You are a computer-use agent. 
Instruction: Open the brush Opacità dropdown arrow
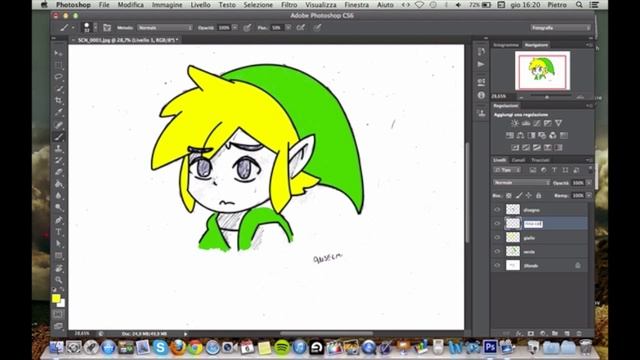point(235,27)
